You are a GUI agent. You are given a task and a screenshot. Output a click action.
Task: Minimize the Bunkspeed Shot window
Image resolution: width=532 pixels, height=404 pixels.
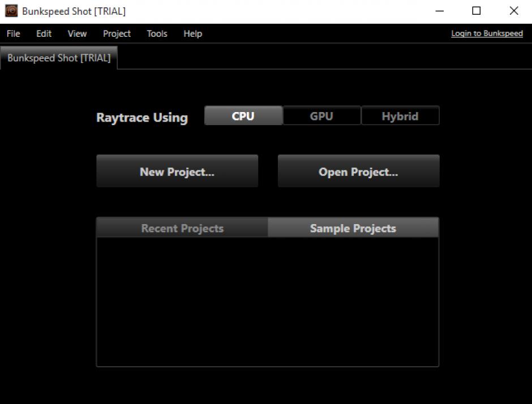tap(440, 11)
